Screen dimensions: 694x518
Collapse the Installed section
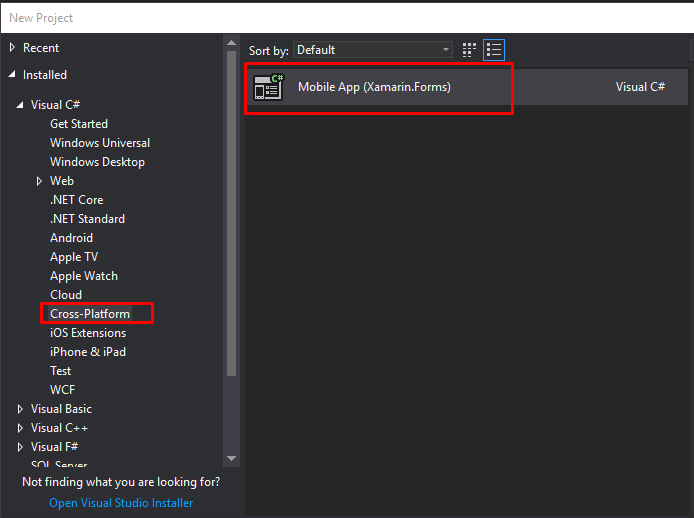pyautogui.click(x=12, y=75)
